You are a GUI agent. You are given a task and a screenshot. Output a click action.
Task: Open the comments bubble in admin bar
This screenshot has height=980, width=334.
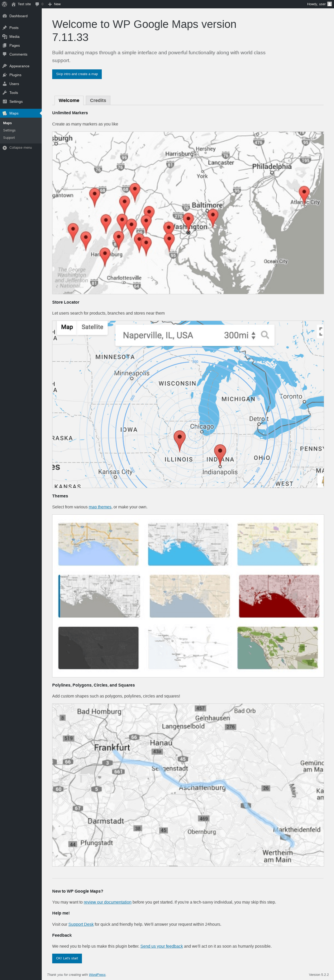coord(37,4)
